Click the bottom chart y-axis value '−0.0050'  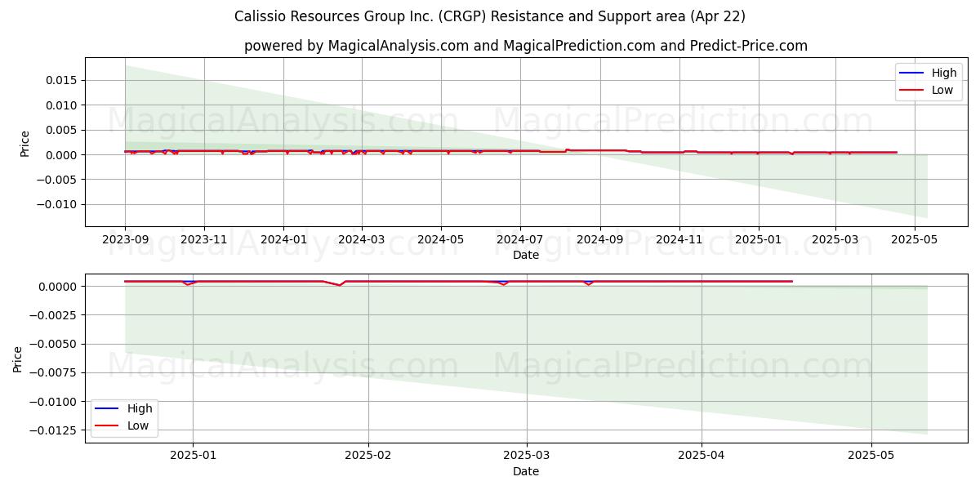55,344
